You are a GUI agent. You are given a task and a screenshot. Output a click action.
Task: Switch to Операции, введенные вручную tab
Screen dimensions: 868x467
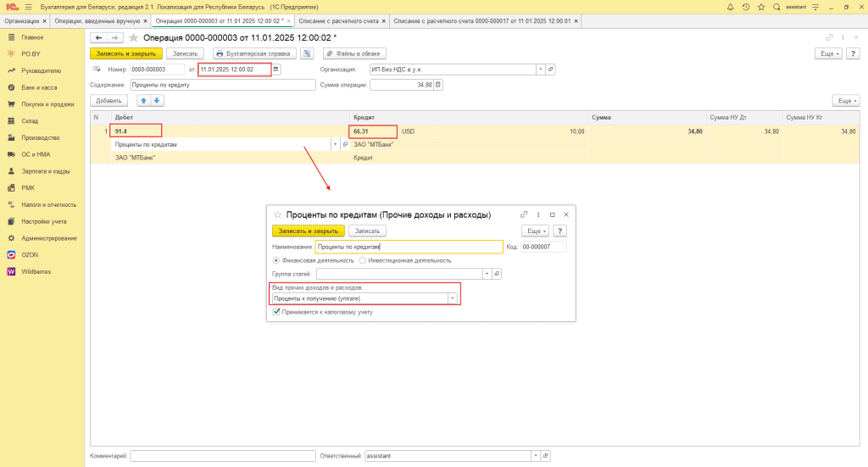coord(97,21)
